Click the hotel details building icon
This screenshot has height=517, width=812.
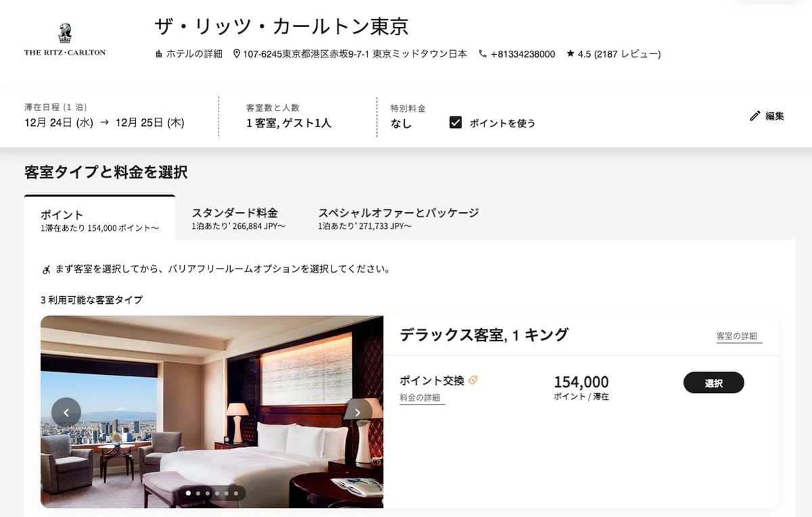click(158, 53)
